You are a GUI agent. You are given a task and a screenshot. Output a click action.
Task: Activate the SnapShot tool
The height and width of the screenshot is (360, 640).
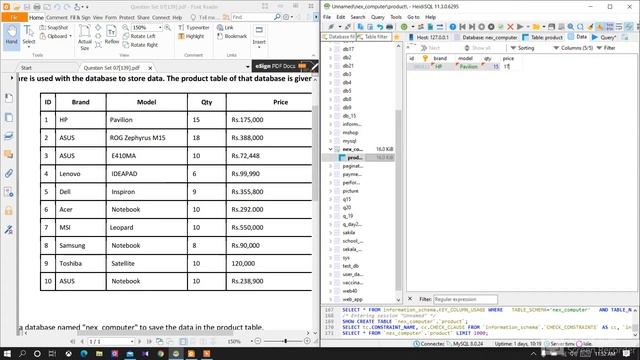53,27
